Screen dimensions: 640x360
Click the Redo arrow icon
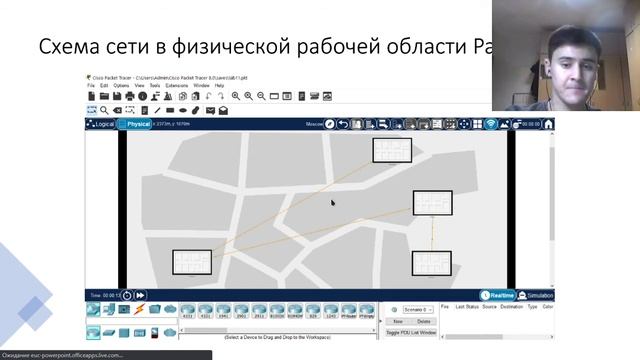[221, 96]
